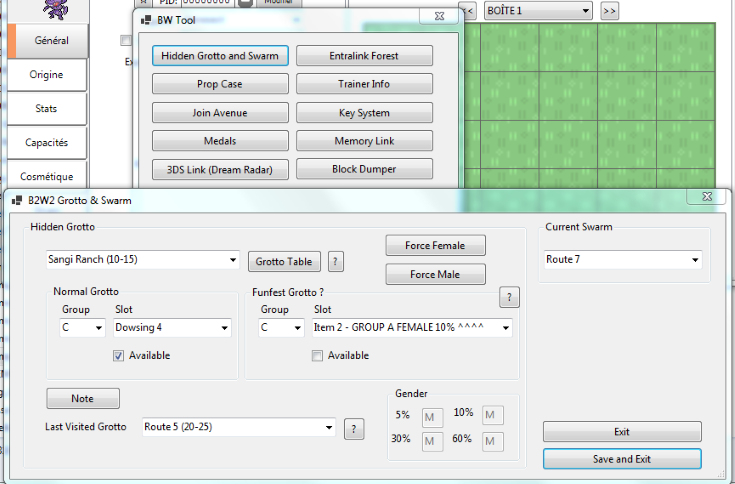Toggle checkbox left of the BW Tool window
This screenshot has height=484, width=735.
[x=126, y=41]
